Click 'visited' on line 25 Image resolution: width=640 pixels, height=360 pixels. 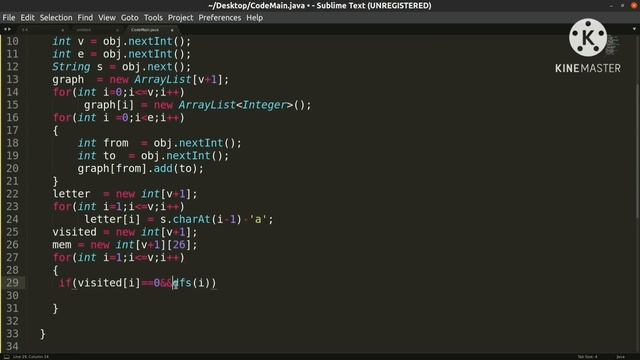point(74,232)
